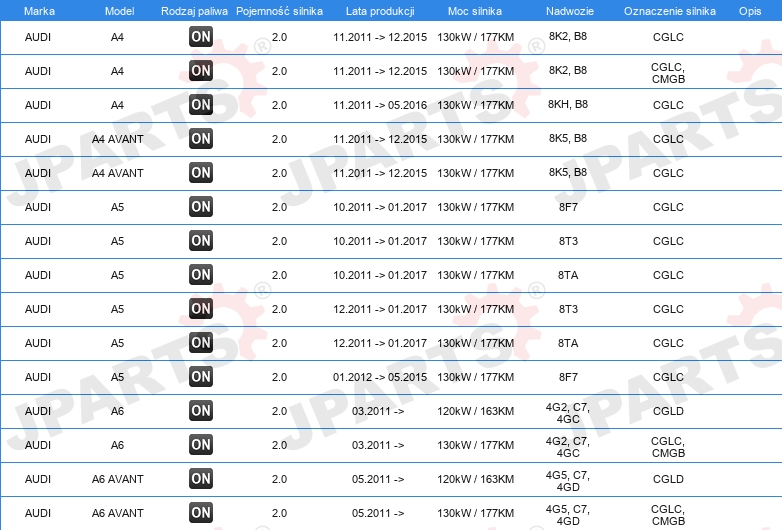The width and height of the screenshot is (782, 530).
Task: Select date range 11.2011 -> 05.2016
Action: 380,105
